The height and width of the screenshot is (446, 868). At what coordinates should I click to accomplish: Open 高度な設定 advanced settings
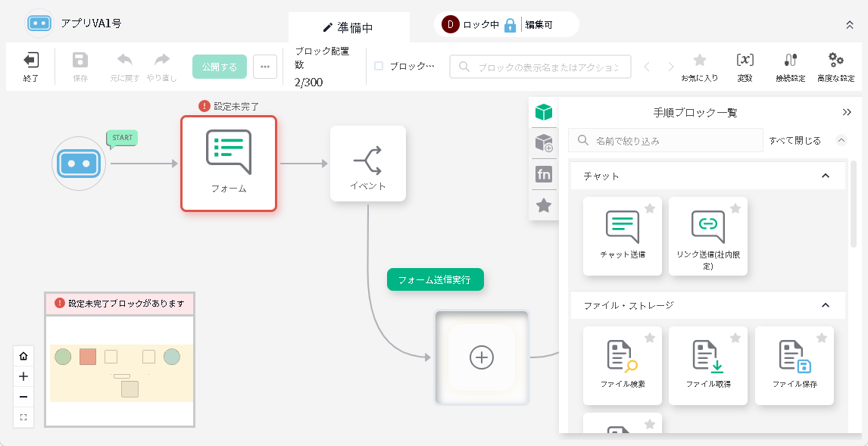coord(835,61)
